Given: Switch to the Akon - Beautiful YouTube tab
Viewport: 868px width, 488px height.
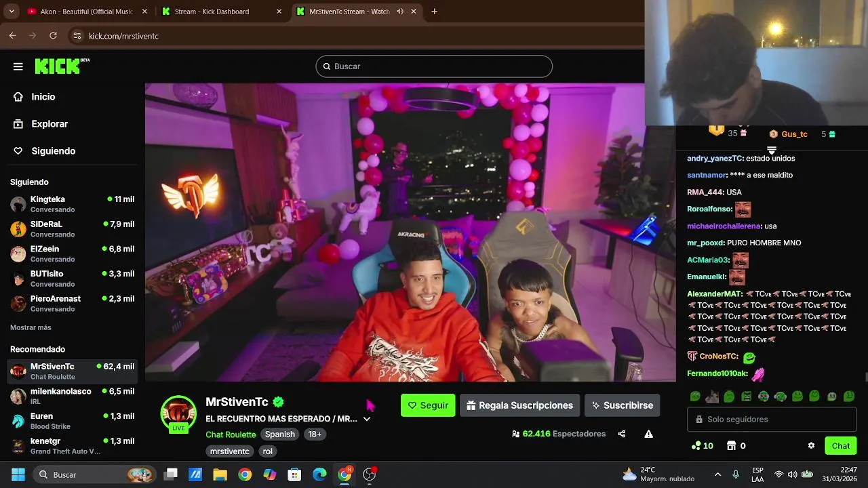Looking at the screenshot, I should click(x=87, y=12).
